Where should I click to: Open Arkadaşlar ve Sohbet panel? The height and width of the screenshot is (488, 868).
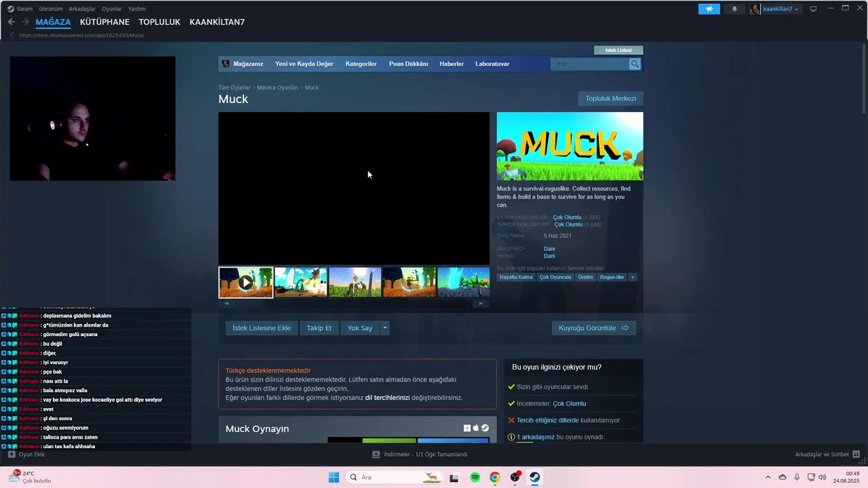coord(827,454)
